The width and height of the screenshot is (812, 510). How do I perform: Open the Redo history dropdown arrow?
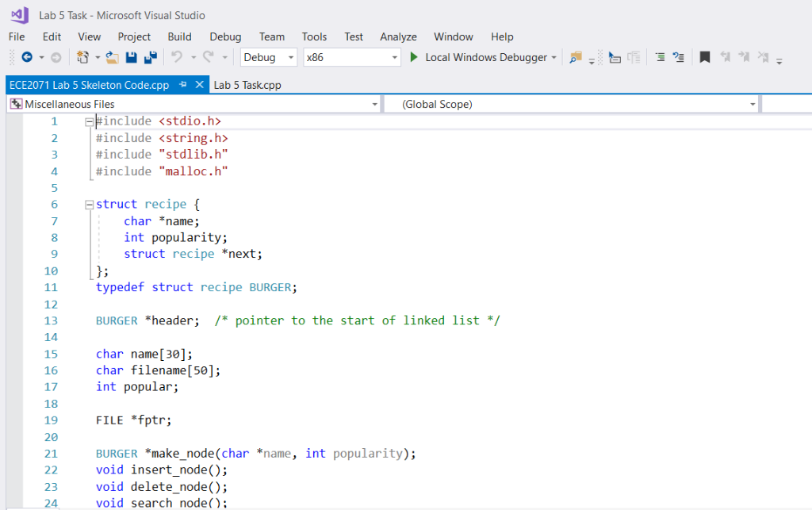click(224, 57)
